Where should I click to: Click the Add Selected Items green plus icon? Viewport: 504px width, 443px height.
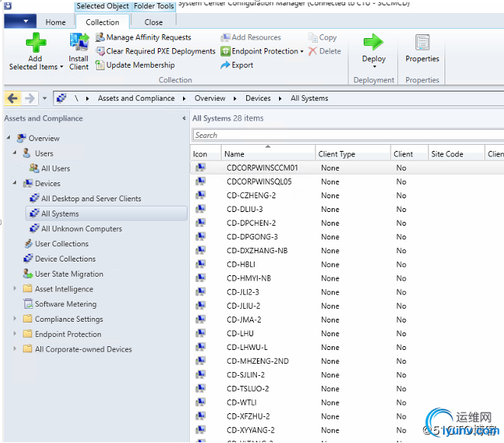(x=35, y=43)
